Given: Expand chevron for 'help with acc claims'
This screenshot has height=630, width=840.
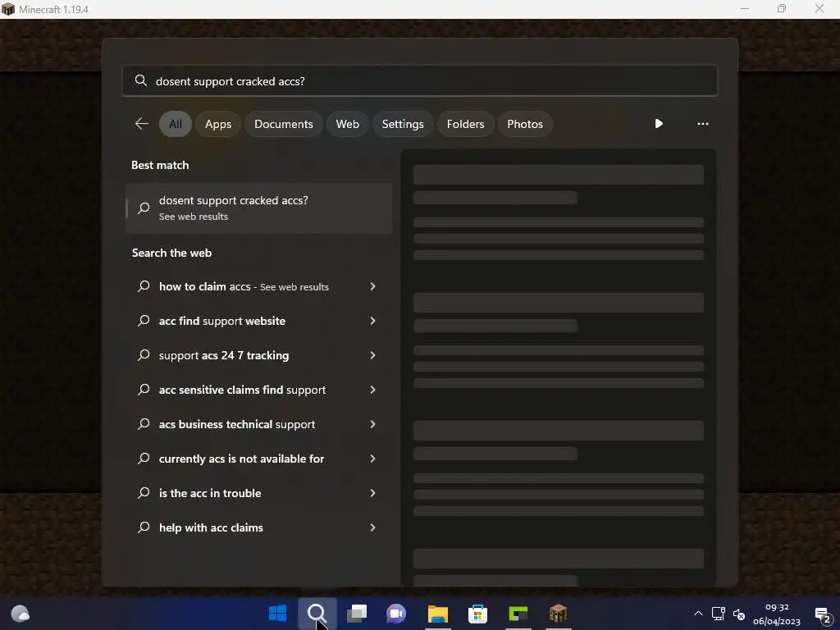Looking at the screenshot, I should [373, 527].
